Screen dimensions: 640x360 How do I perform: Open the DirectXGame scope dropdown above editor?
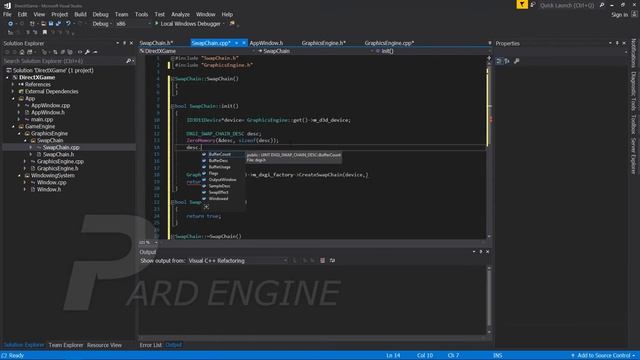coord(198,51)
